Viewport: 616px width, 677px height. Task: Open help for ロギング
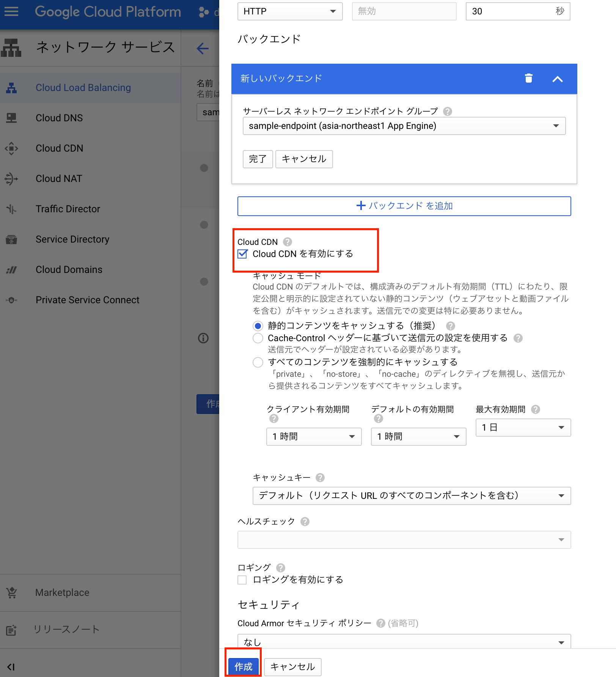click(281, 567)
